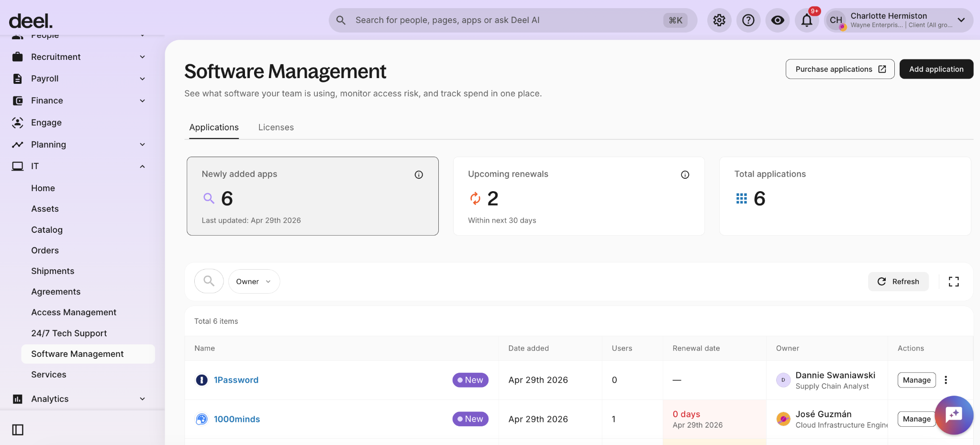Open Access Management in the sidebar
Viewport: 980px width, 445px height.
[x=74, y=312]
